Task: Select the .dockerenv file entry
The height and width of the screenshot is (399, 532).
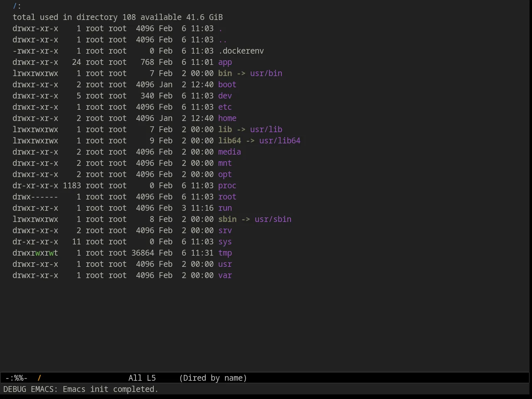Action: click(x=241, y=51)
